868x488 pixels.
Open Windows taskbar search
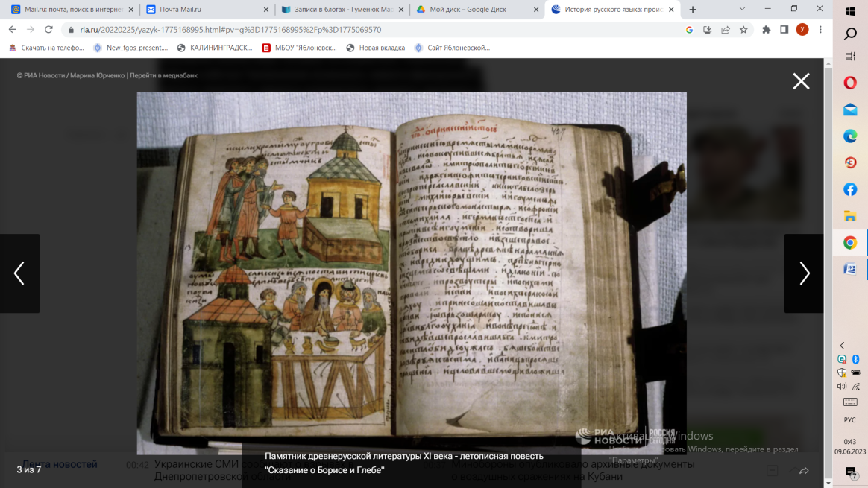(x=850, y=34)
